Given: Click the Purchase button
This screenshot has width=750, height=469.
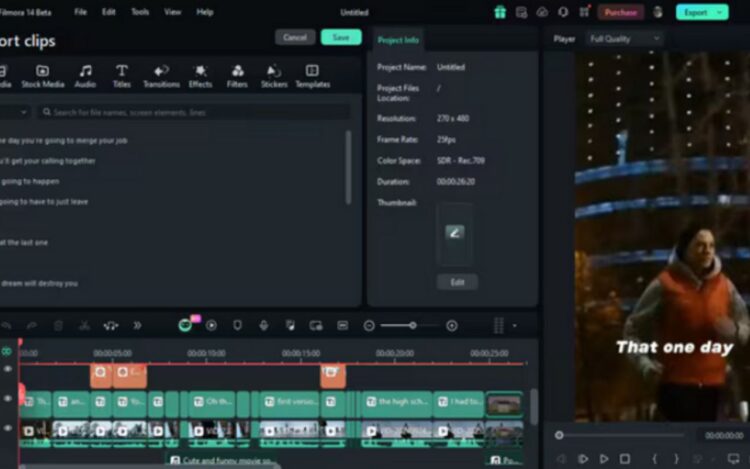Looking at the screenshot, I should click(620, 12).
